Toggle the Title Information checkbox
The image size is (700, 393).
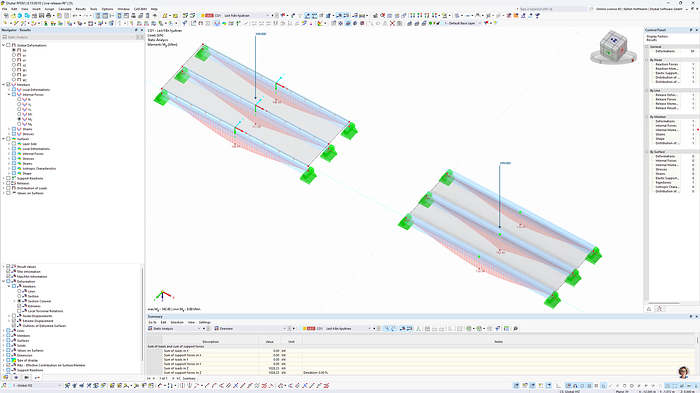(8, 272)
